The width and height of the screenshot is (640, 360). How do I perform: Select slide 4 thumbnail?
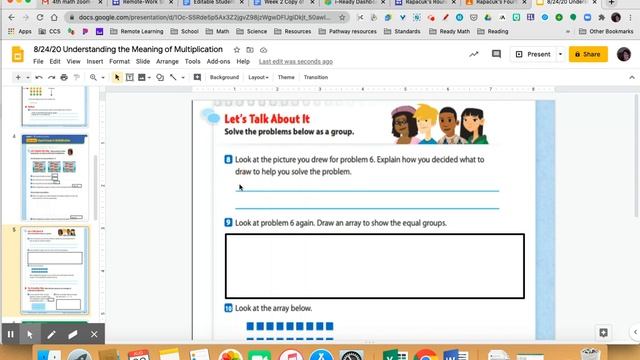pyautogui.click(x=54, y=178)
